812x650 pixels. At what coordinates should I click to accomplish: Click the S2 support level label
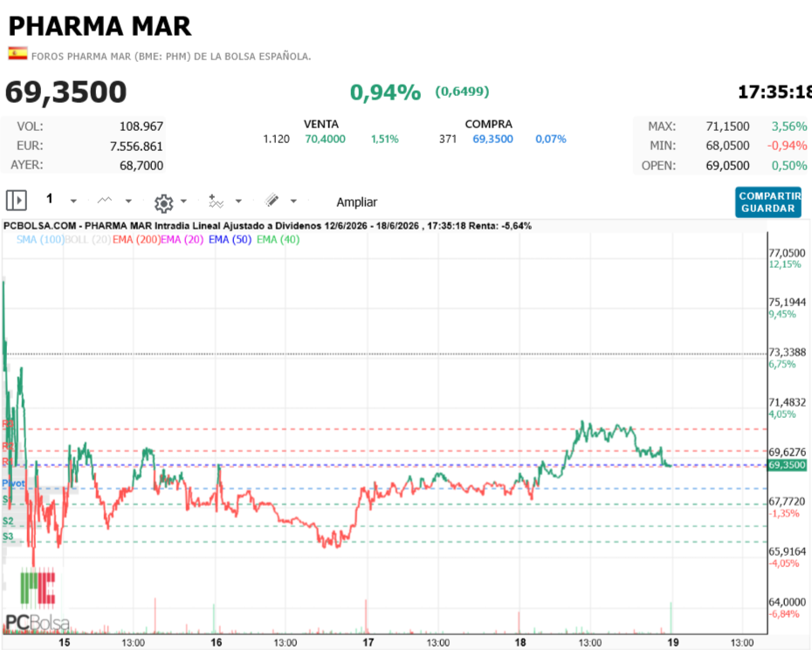coord(8,521)
